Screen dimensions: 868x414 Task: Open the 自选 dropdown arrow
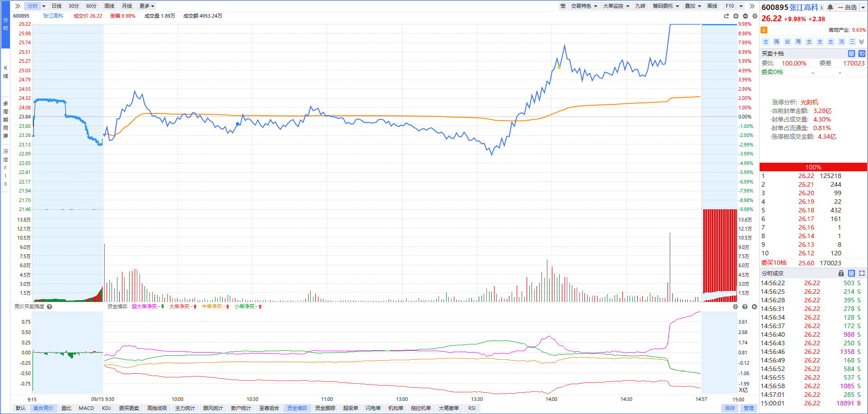[x=862, y=7]
